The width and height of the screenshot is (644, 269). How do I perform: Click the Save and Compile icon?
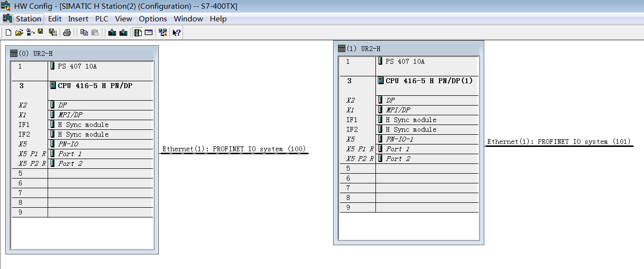click(x=53, y=33)
